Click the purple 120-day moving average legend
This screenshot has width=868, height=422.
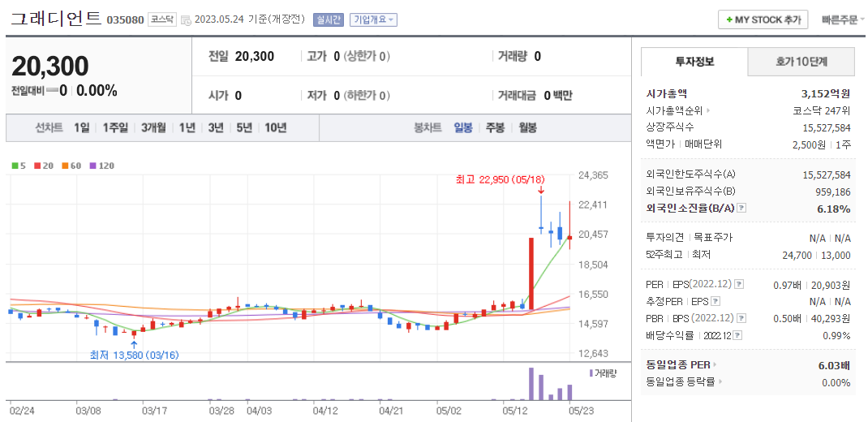click(101, 166)
